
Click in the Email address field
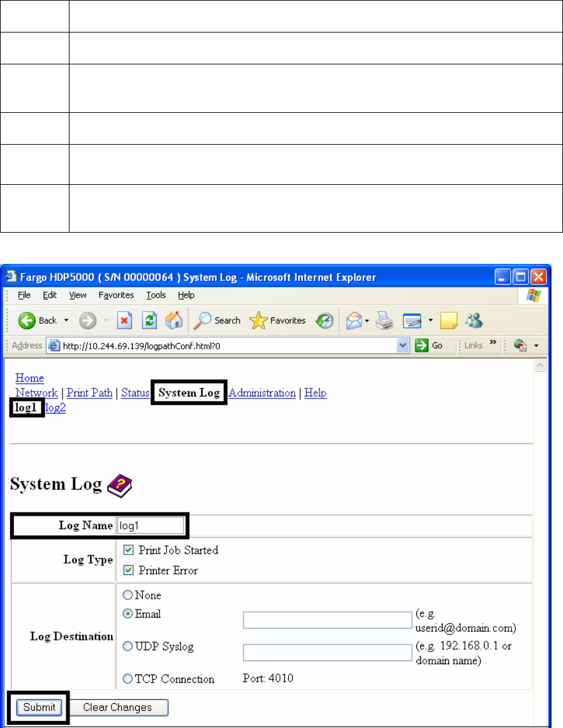pos(328,620)
